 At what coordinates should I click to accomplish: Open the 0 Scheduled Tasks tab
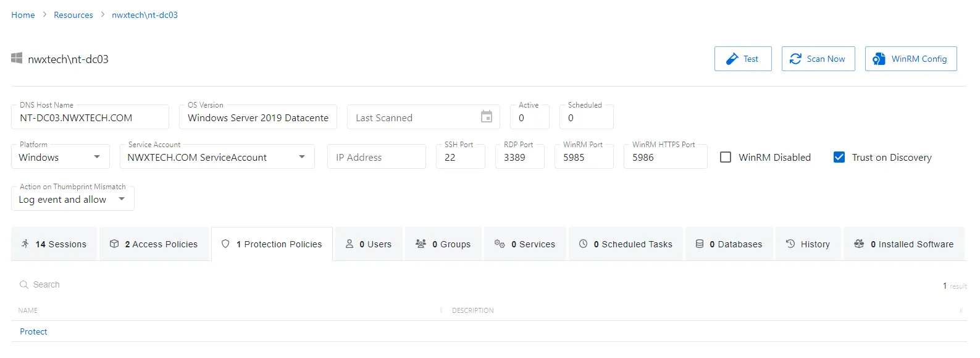pos(626,244)
